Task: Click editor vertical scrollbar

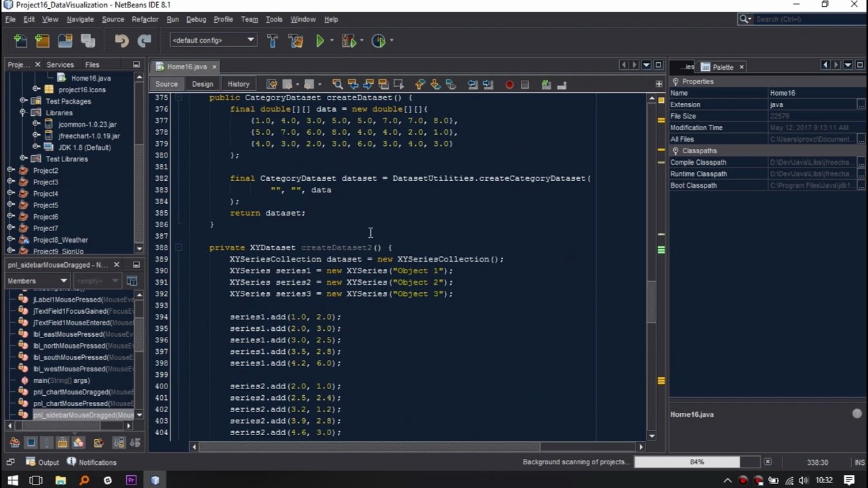Action: 652,302
